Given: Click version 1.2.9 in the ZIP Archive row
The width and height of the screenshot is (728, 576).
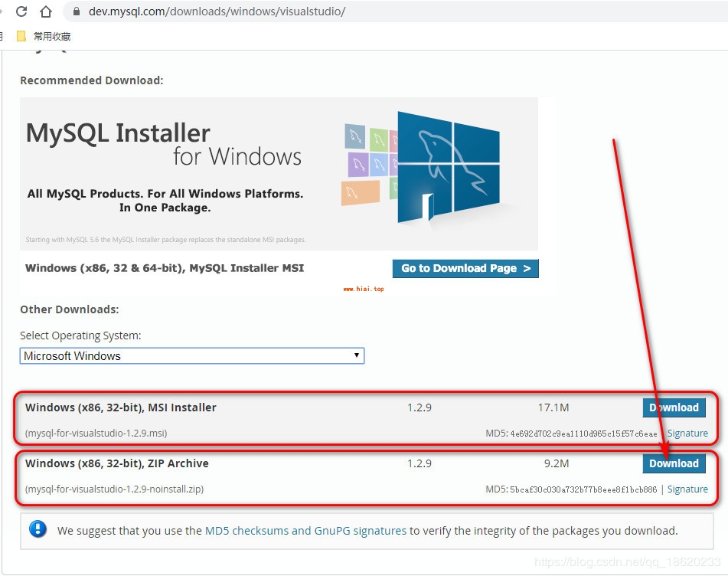Looking at the screenshot, I should point(419,463).
